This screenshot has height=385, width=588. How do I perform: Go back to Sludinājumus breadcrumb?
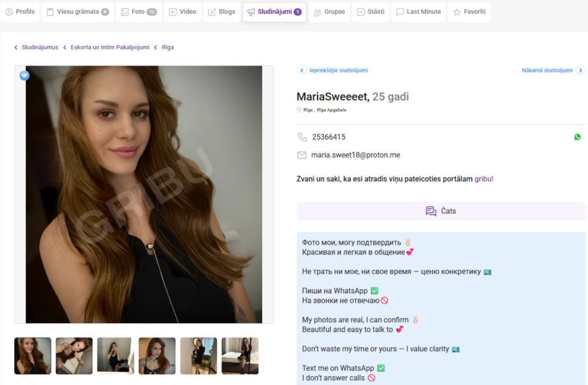40,47
